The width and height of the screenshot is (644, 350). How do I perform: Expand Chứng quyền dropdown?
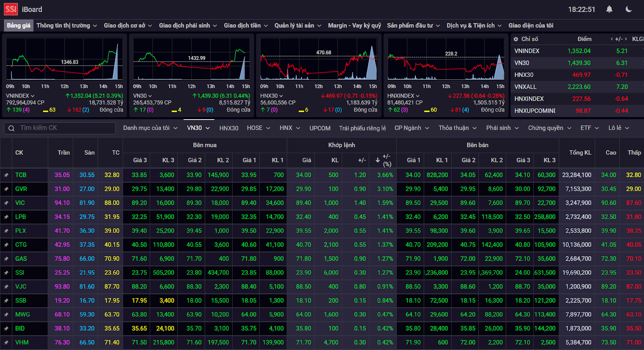[549, 128]
